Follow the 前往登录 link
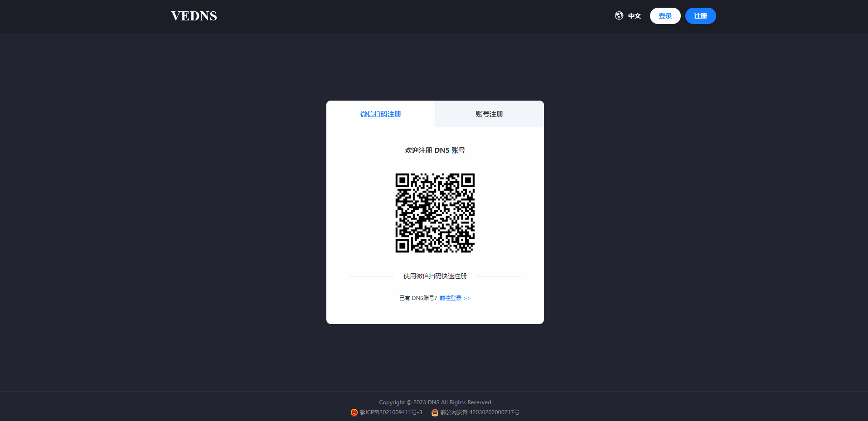This screenshot has width=868, height=421. pyautogui.click(x=451, y=298)
